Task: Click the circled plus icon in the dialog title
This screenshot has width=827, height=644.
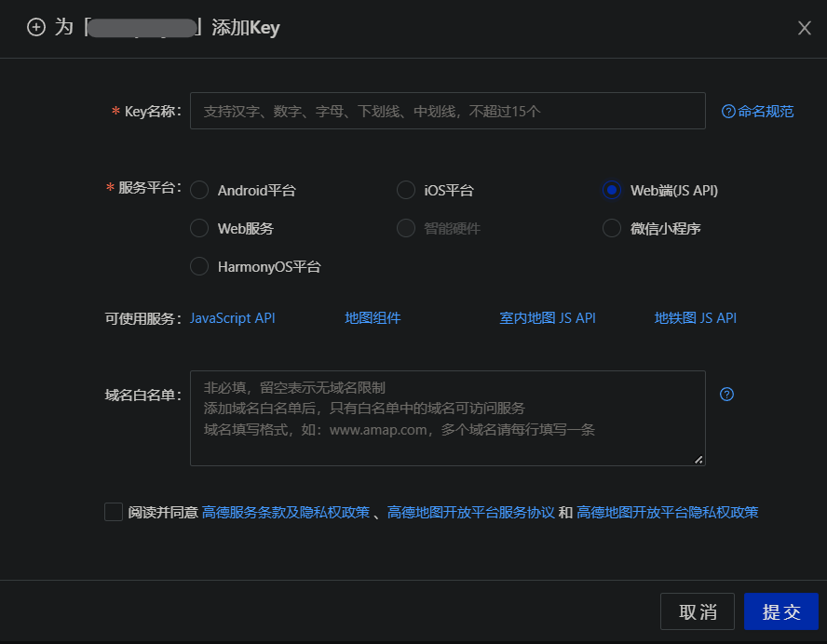Action: tap(36, 28)
